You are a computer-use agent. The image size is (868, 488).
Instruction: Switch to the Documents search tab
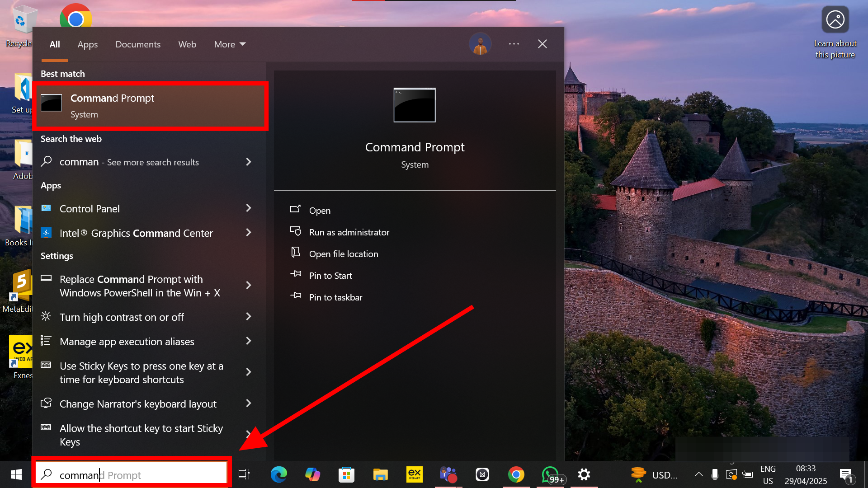[138, 44]
